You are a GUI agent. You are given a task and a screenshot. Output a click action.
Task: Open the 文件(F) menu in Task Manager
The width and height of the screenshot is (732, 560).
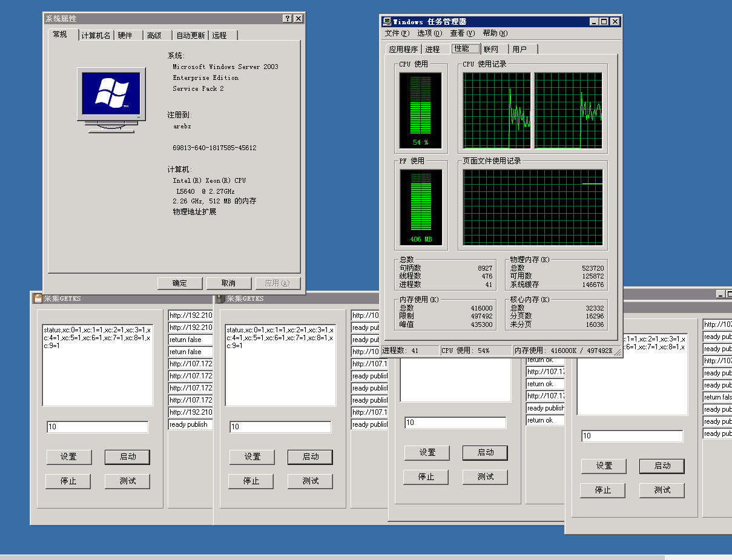(397, 33)
